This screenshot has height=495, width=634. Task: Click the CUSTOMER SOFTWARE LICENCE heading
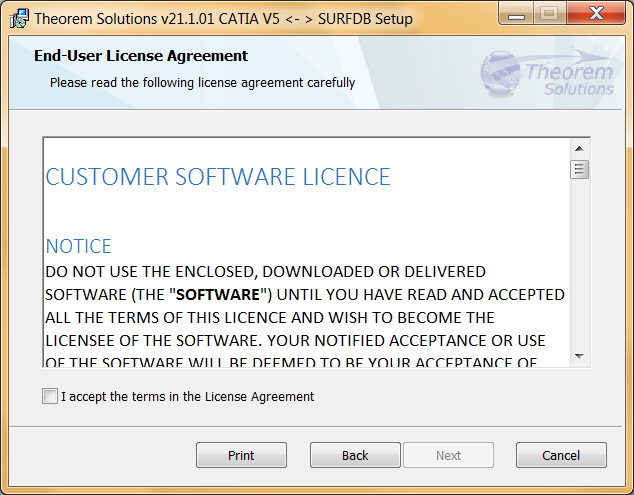click(218, 177)
